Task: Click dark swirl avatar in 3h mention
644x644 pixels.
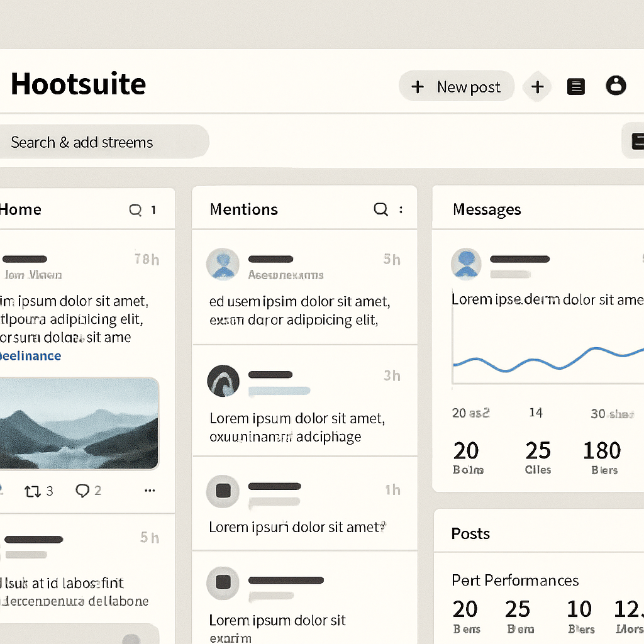Action: pyautogui.click(x=223, y=380)
